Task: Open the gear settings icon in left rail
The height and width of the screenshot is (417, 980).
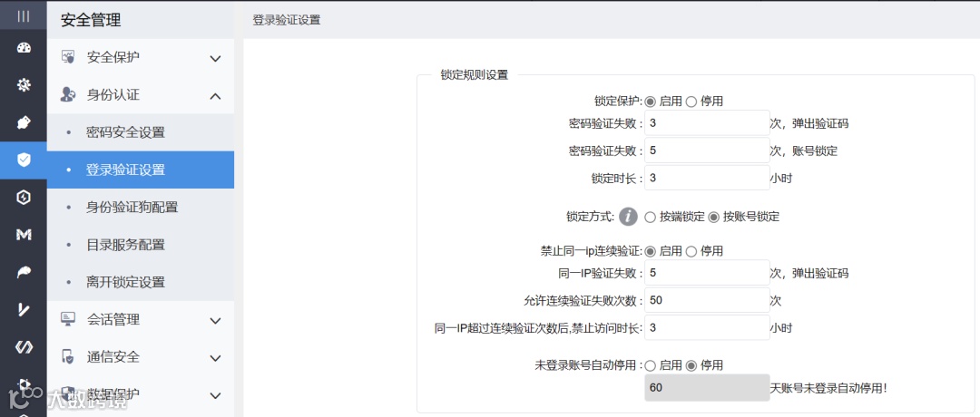Action: [x=23, y=85]
